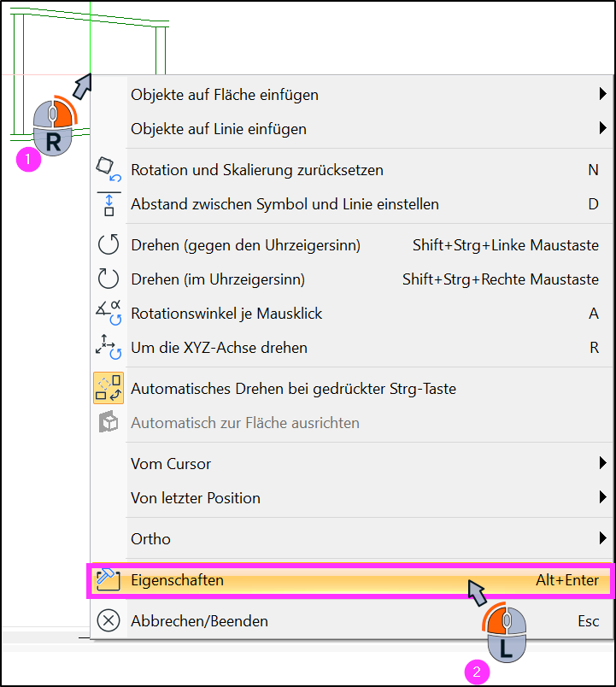
Task: Expand Objekte auf Fläche einfügen submenu arrow
Action: coord(603,93)
